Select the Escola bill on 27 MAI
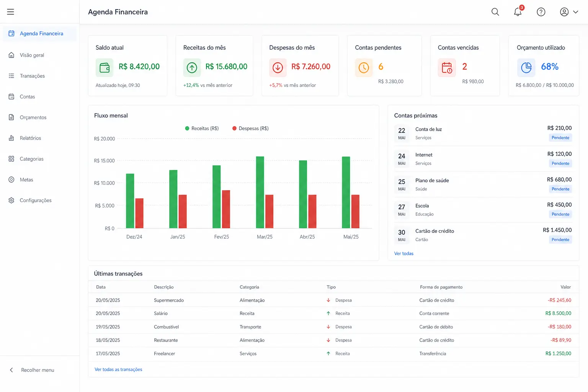The width and height of the screenshot is (588, 392). (483, 210)
